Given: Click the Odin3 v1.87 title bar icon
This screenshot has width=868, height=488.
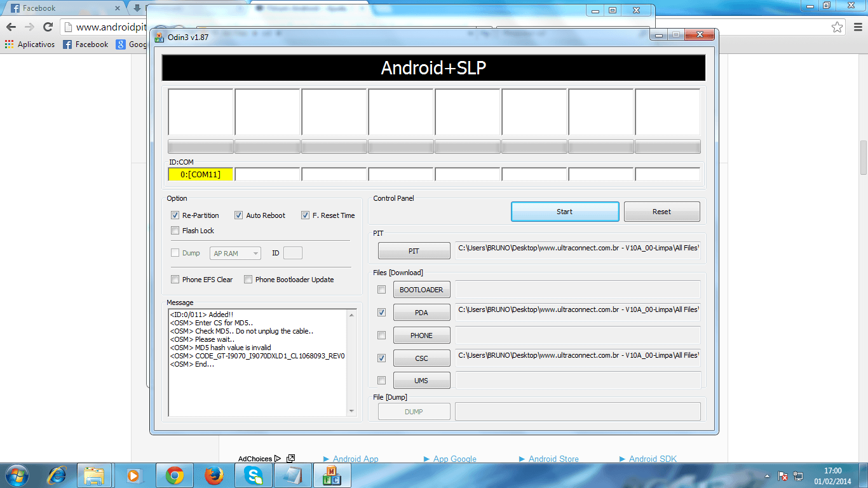Looking at the screenshot, I should click(x=158, y=37).
